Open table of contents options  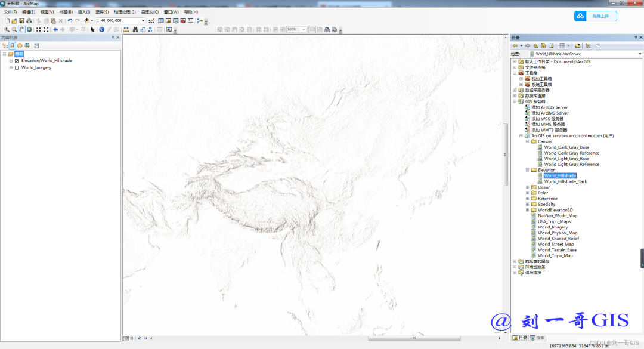36,45
